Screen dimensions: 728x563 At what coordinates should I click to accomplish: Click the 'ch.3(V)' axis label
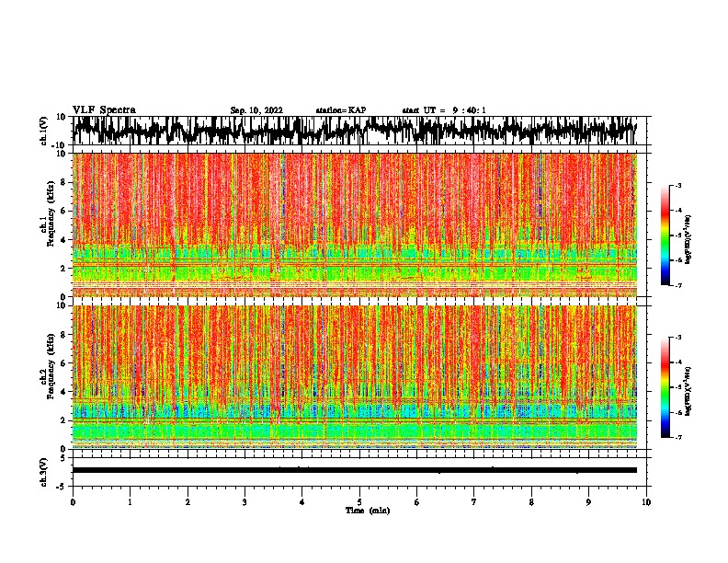pos(44,473)
